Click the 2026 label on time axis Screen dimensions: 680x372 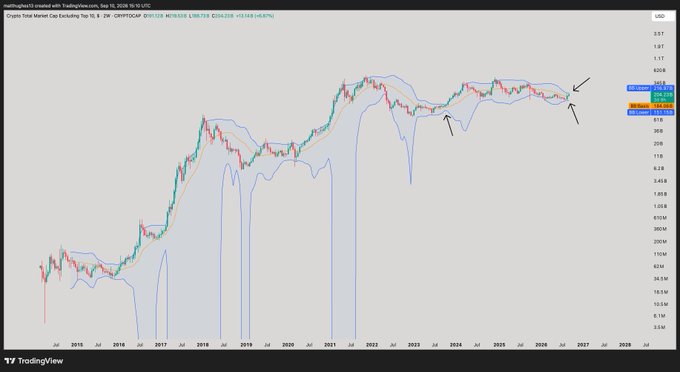click(x=541, y=345)
